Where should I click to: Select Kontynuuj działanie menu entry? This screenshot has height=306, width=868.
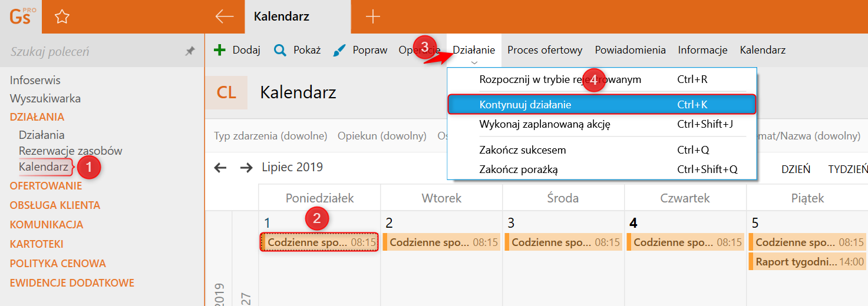[x=602, y=105]
